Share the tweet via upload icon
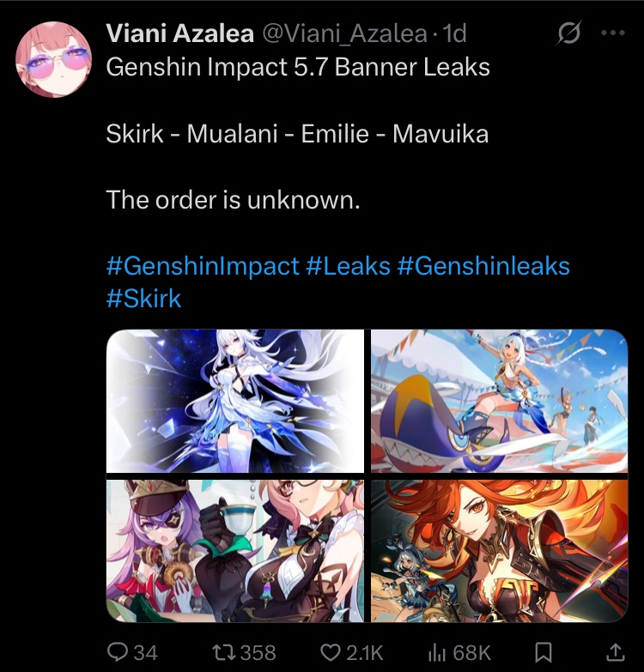This screenshot has width=644, height=672. tap(616, 652)
